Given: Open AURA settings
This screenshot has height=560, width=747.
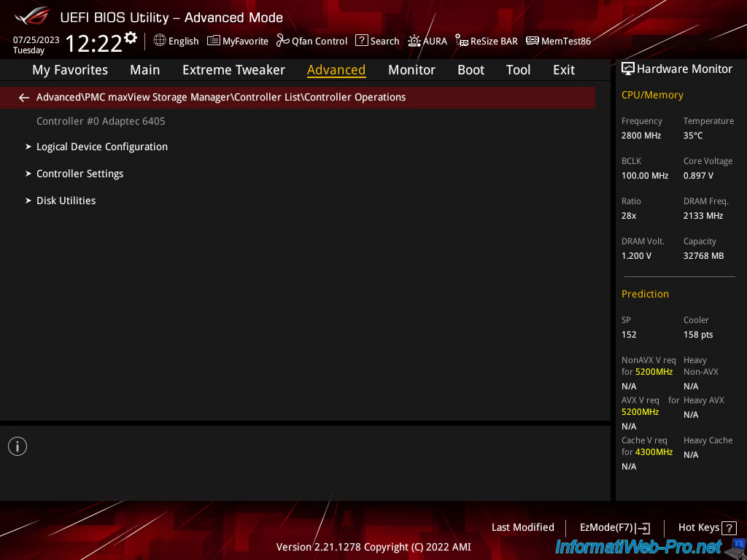Looking at the screenshot, I should 435,42.
